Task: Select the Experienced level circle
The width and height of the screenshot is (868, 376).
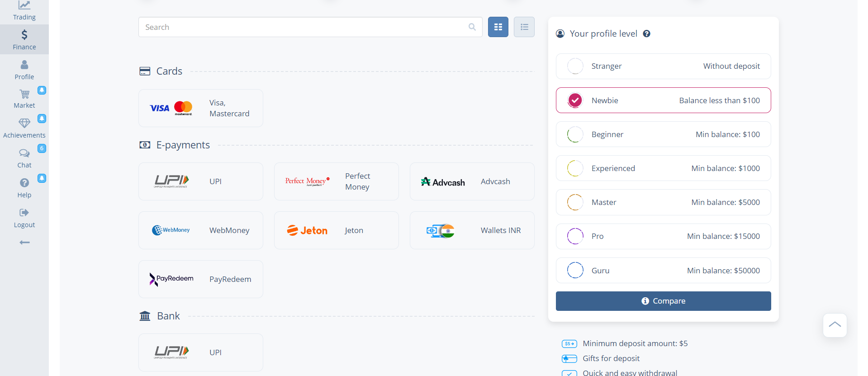Action: 575,168
